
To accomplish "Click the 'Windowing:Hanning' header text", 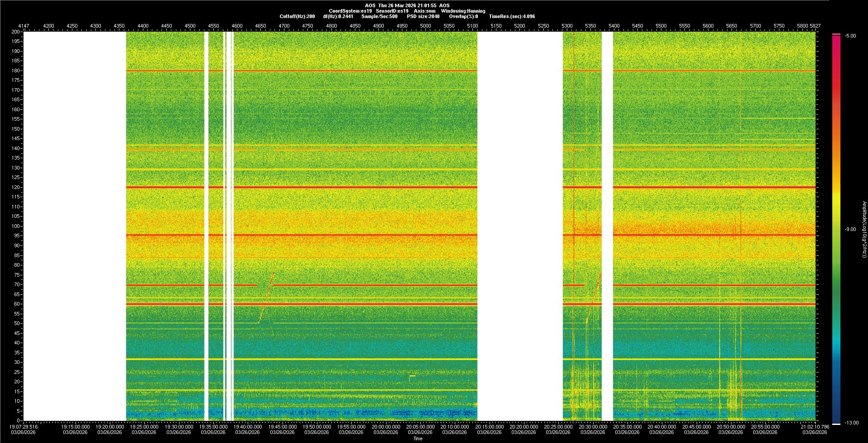I will click(x=463, y=11).
